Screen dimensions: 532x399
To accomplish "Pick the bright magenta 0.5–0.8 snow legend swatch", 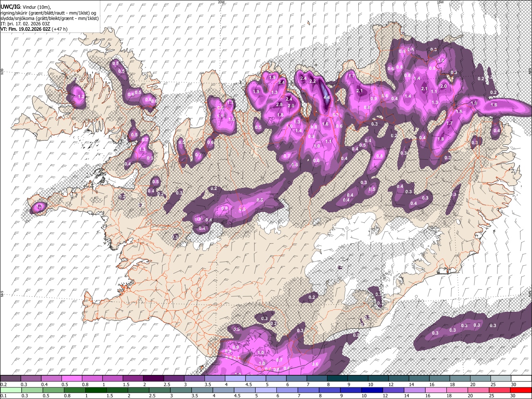I will 71,378.
